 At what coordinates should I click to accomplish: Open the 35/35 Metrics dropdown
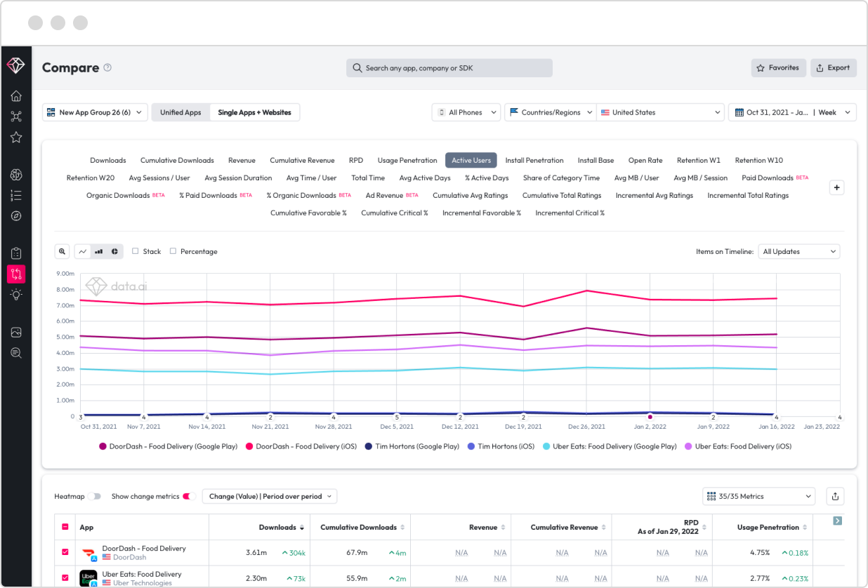coord(758,496)
